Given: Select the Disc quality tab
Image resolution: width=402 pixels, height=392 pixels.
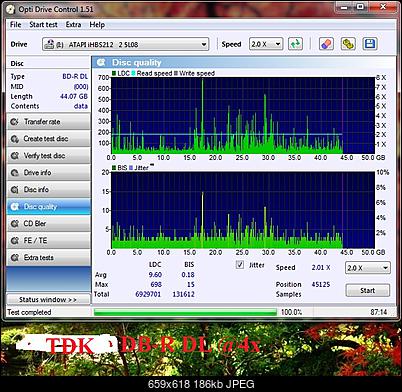Looking at the screenshot, I should 48,207.
